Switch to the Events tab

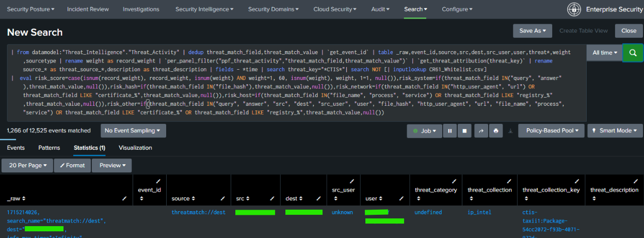pyautogui.click(x=15, y=148)
